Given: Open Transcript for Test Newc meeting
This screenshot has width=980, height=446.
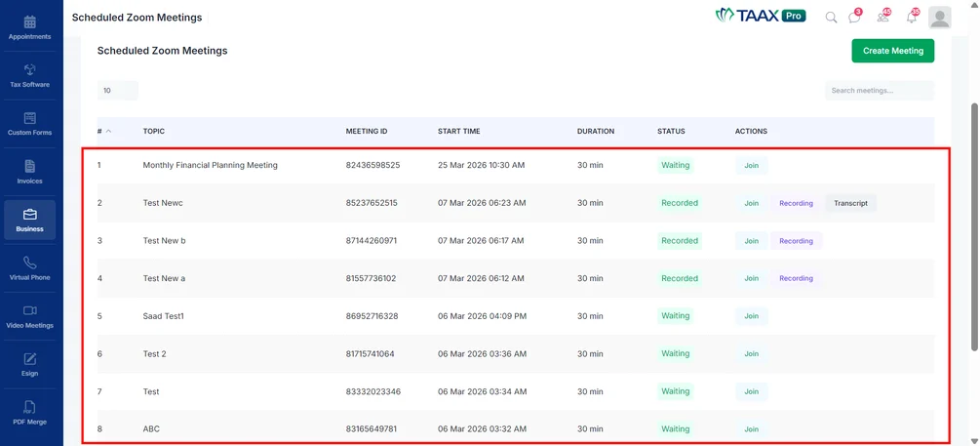Looking at the screenshot, I should 850,203.
